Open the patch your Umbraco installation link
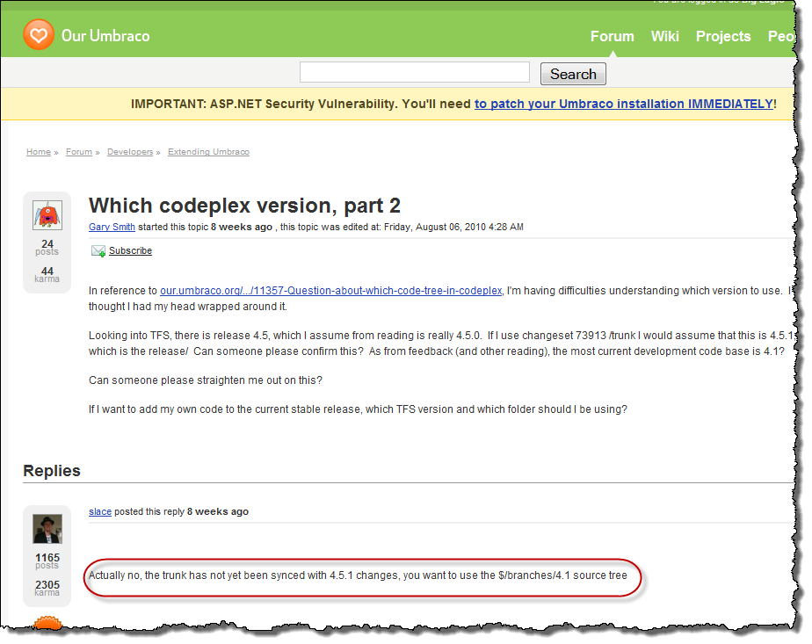 [x=624, y=104]
